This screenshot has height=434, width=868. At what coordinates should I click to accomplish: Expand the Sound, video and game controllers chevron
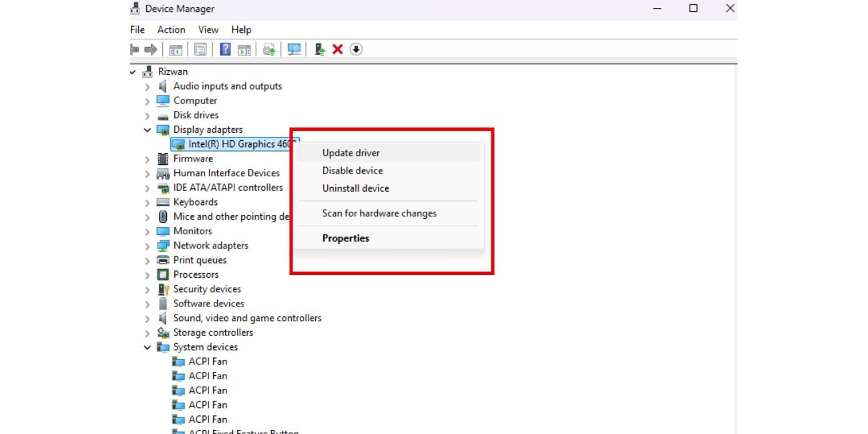(148, 318)
